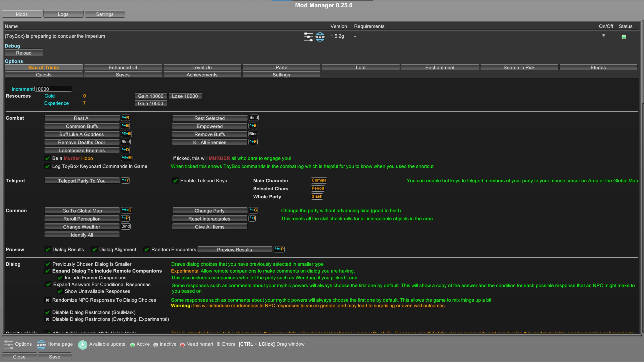Toggle Dialog Results preview checkbox
The height and width of the screenshot is (362, 644).
pos(47,250)
